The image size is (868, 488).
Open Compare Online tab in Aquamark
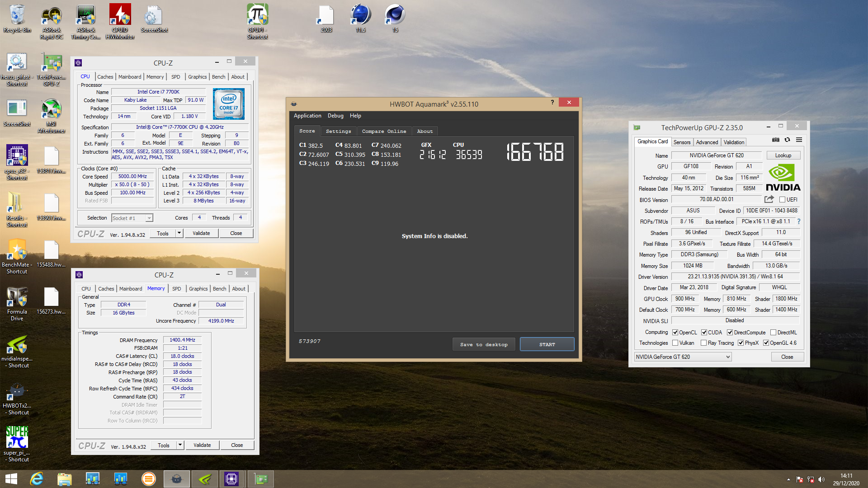(384, 131)
